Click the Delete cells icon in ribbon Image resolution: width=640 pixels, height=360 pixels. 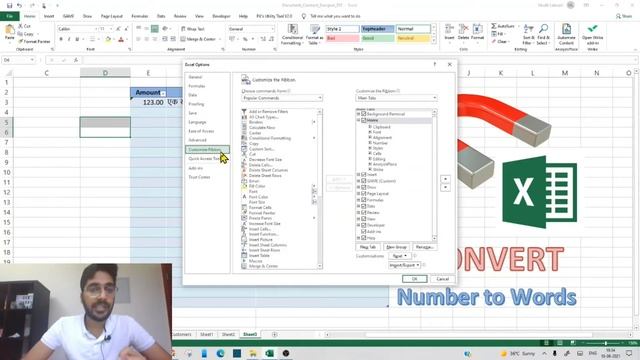pyautogui.click(x=463, y=29)
